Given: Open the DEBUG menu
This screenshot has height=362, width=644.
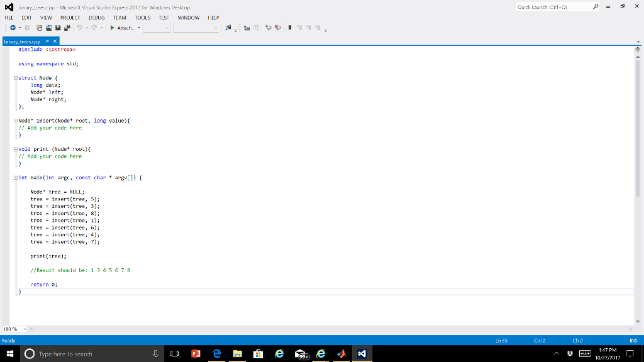Looking at the screenshot, I should pyautogui.click(x=97, y=18).
